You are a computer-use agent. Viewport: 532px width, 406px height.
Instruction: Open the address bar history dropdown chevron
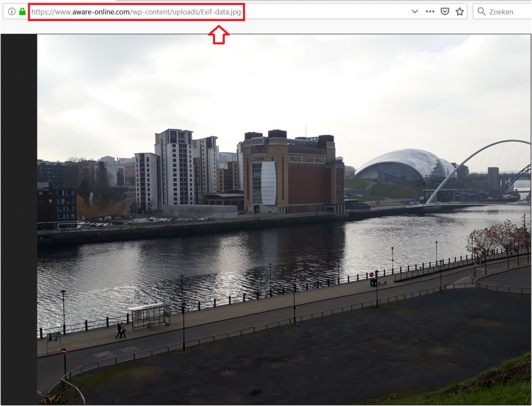(414, 11)
